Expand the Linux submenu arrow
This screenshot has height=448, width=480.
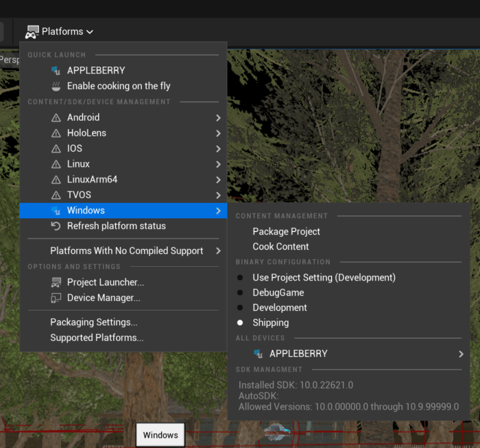218,165
